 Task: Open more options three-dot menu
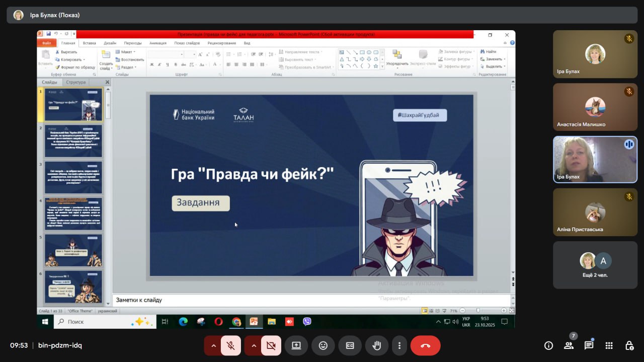pyautogui.click(x=399, y=346)
